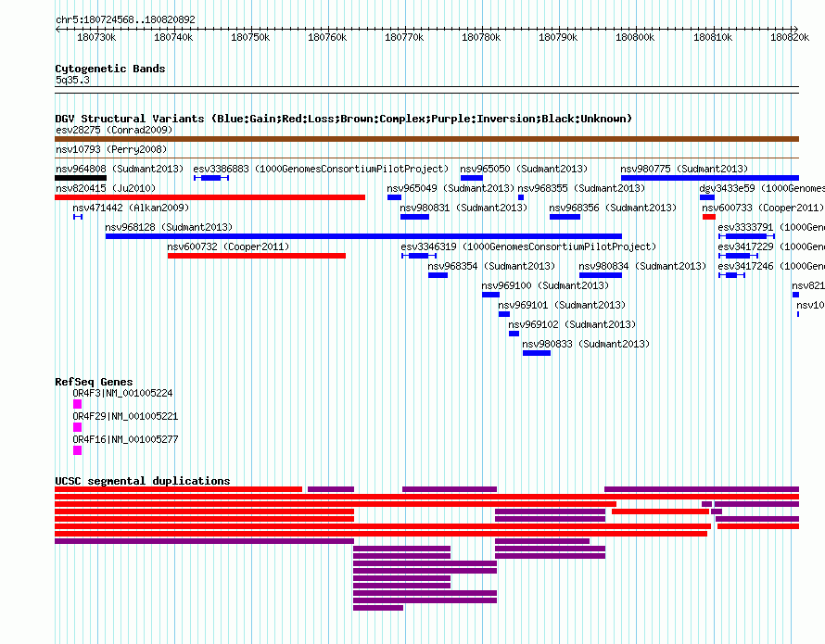Click the RefSeq Genes track title
This screenshot has width=825, height=644.
tap(94, 382)
